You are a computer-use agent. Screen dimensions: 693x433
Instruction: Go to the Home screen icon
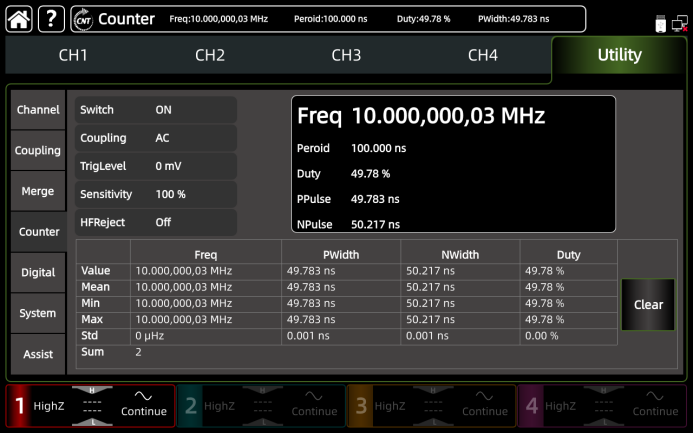[x=19, y=19]
